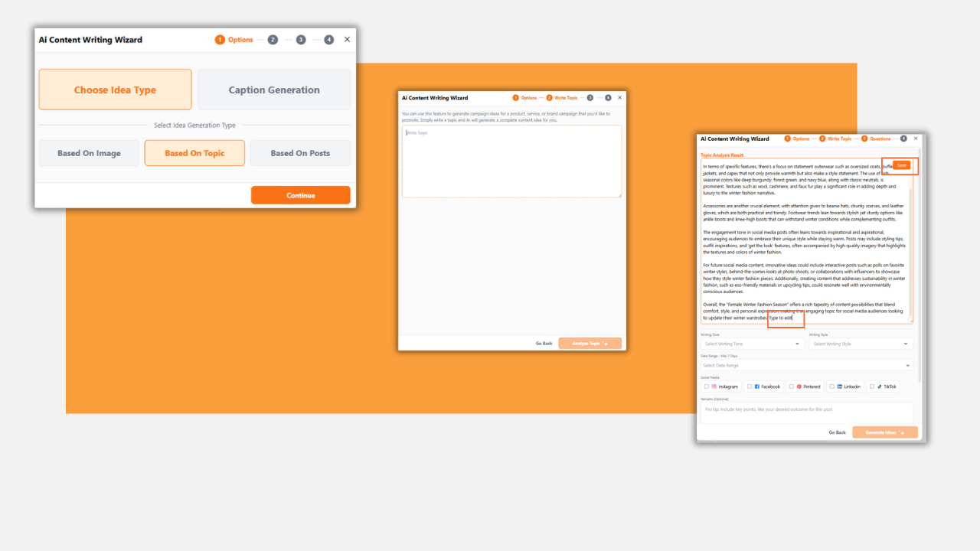Click the Questions wizard vertical scrollbar

[x=920, y=264]
